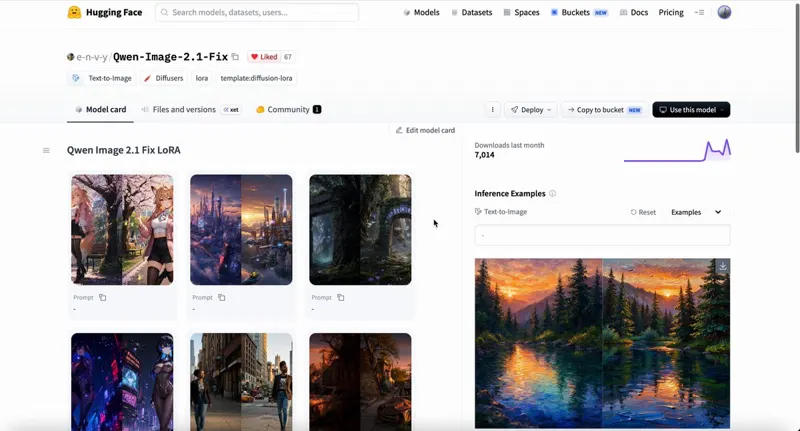
Task: Copy model name with the copy icon
Action: (235, 57)
